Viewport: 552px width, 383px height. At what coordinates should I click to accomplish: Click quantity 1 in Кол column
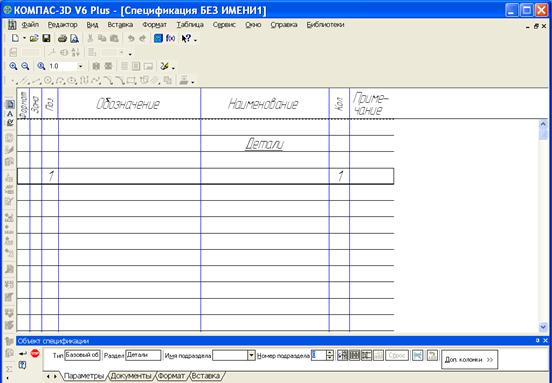tap(340, 176)
